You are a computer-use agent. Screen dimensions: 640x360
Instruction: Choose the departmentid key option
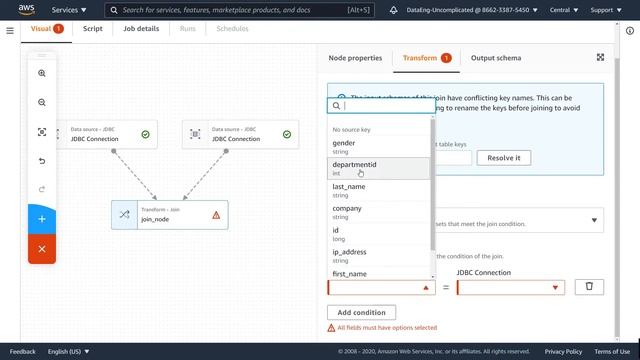[x=379, y=169]
